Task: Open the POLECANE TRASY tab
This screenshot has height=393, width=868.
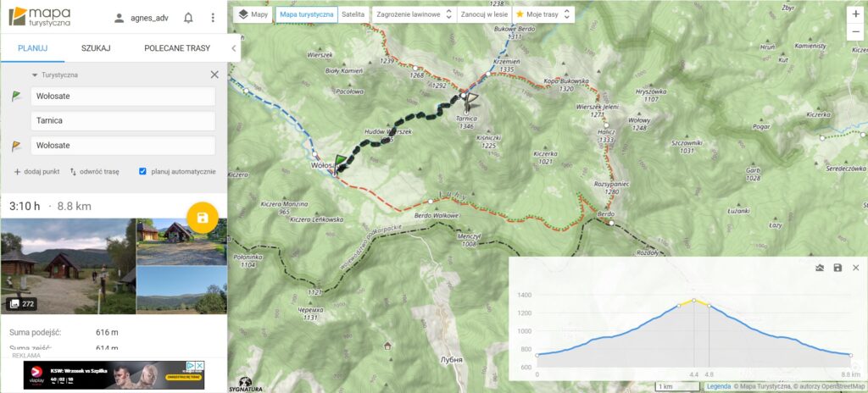Action: point(177,48)
